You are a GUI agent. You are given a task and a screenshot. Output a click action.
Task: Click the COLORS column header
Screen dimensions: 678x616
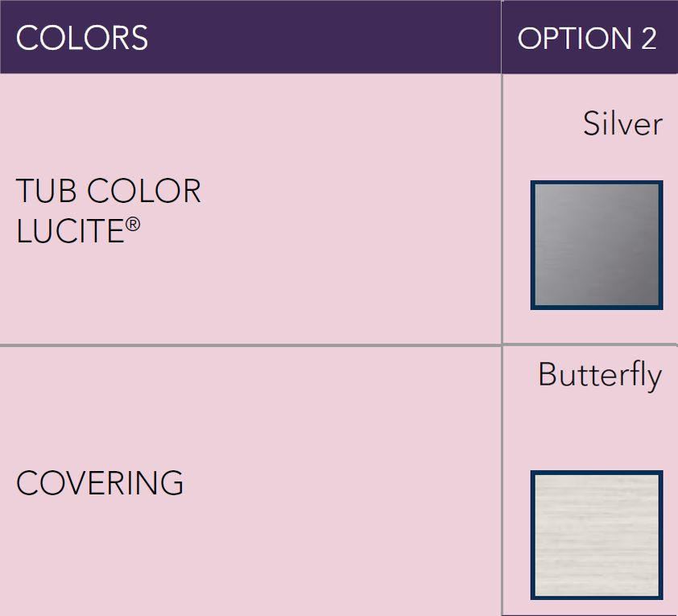(82, 38)
